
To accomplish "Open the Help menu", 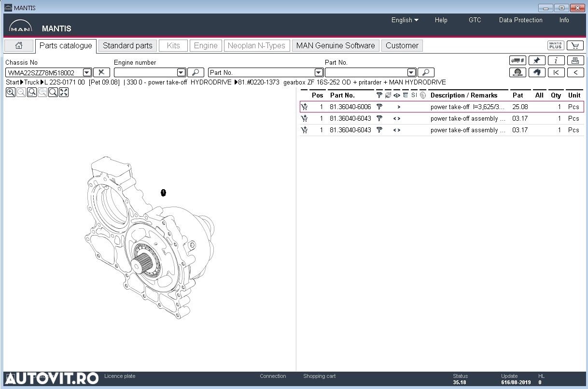I will tap(441, 20).
